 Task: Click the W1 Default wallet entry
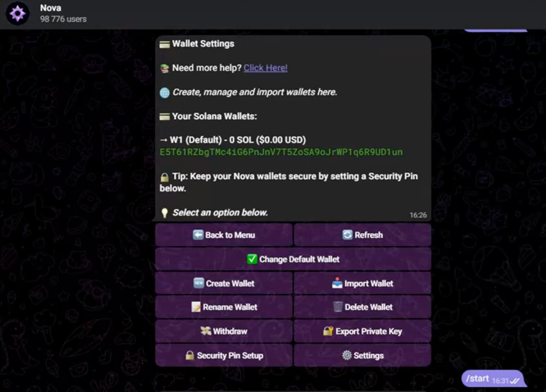232,140
